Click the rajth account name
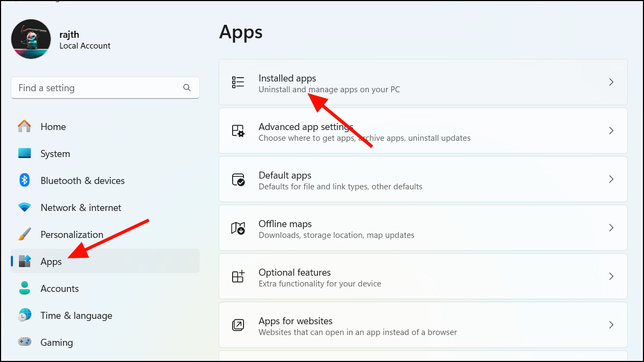This screenshot has width=644, height=362. [x=69, y=35]
